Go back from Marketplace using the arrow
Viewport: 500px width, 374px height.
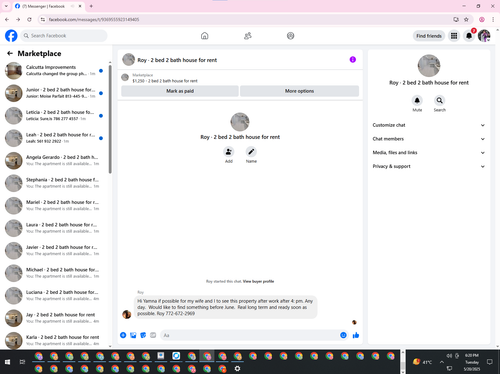pos(10,53)
